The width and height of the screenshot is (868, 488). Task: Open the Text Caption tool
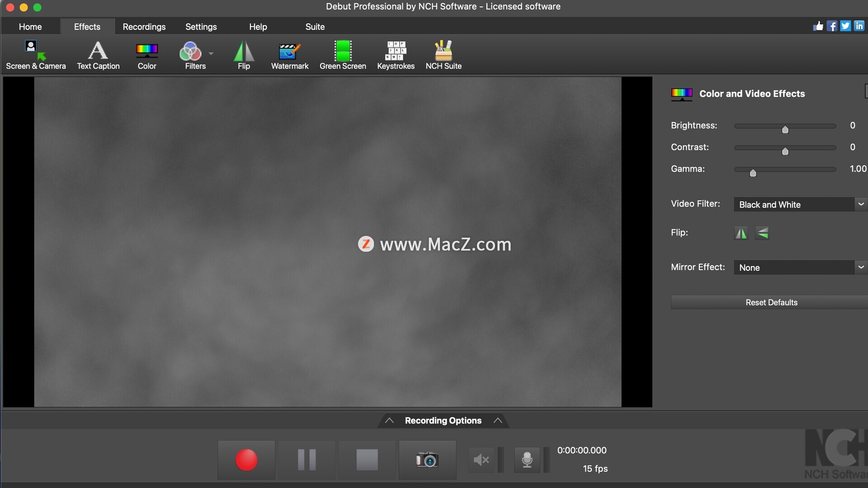click(98, 55)
